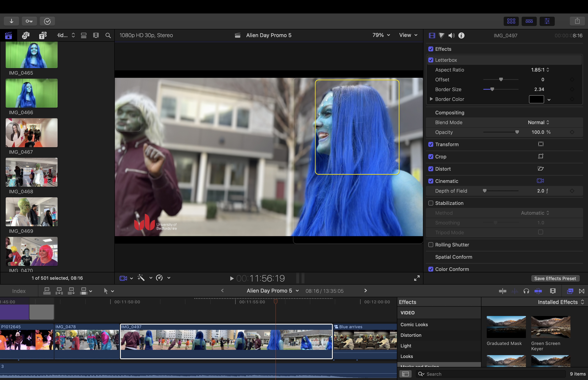Viewport: 588px width, 380px height.
Task: Toggle the Stabilization checkbox on
Action: (x=431, y=203)
